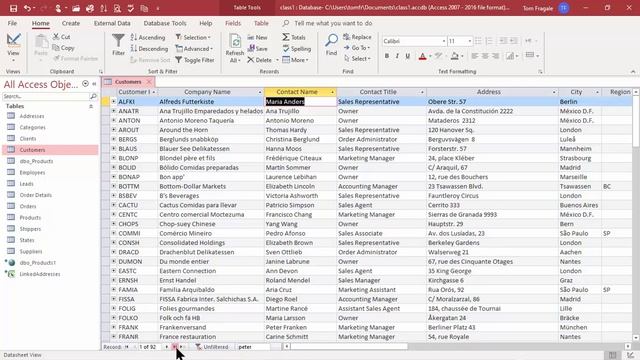The height and width of the screenshot is (360, 640).
Task: Open the Go To dropdown
Action: 357,48
